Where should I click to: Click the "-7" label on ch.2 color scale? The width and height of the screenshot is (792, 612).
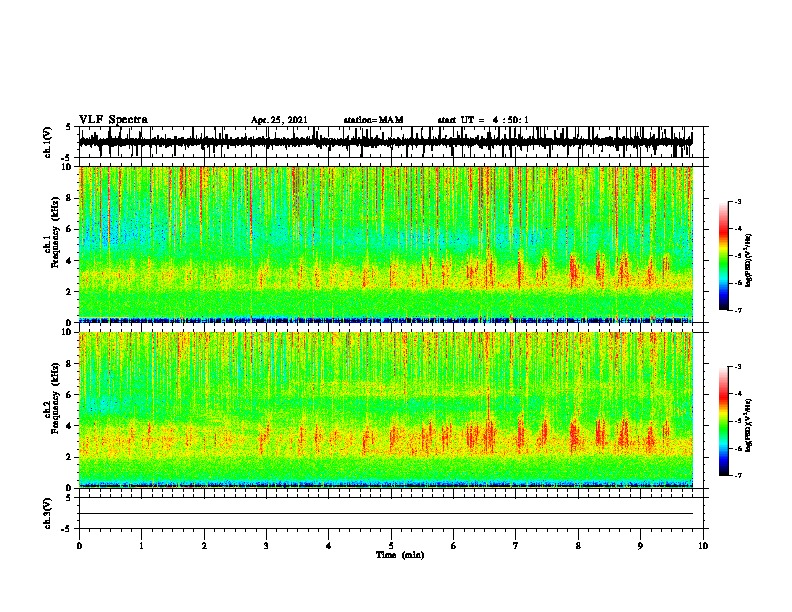pyautogui.click(x=738, y=475)
